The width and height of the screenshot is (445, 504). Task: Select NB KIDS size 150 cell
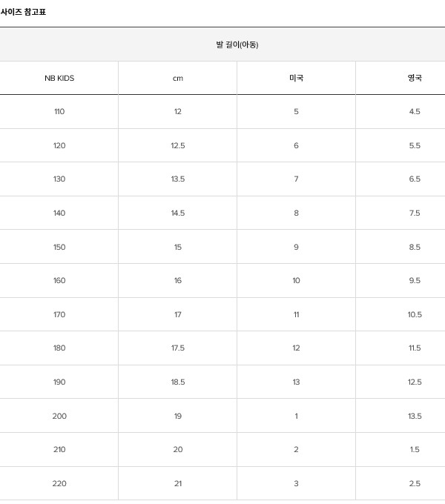tap(59, 247)
